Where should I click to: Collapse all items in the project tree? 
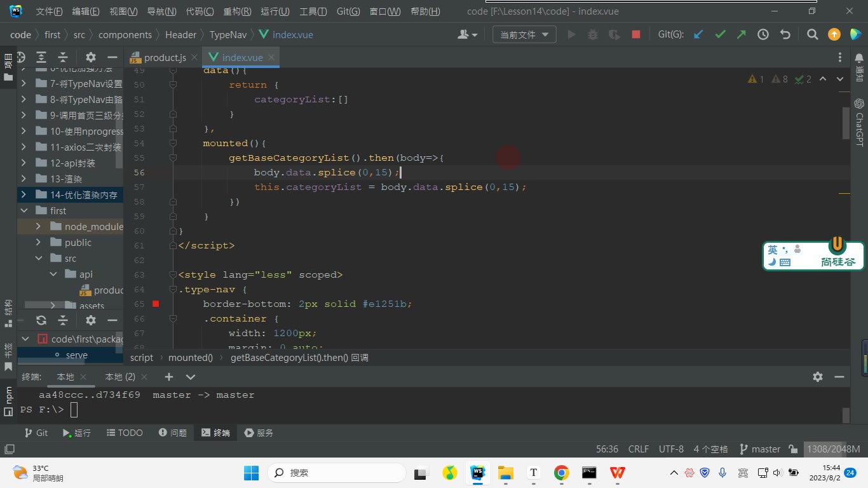[x=63, y=57]
